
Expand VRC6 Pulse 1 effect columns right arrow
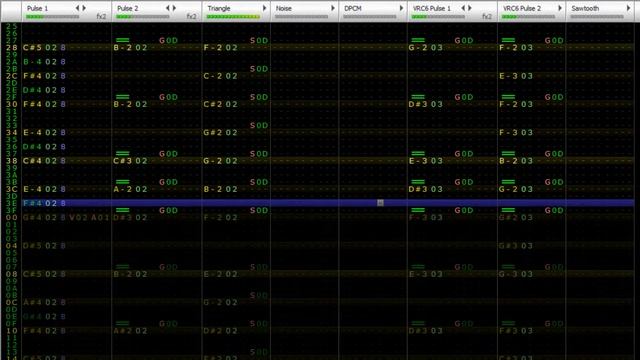coord(470,8)
